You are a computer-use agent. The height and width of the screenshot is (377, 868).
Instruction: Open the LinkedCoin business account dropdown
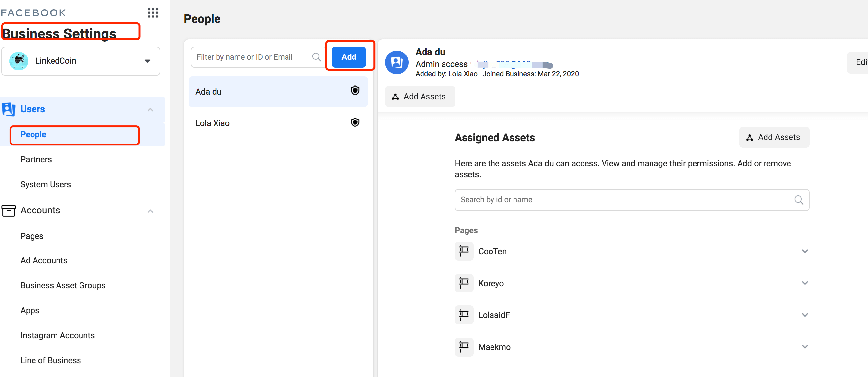click(147, 61)
